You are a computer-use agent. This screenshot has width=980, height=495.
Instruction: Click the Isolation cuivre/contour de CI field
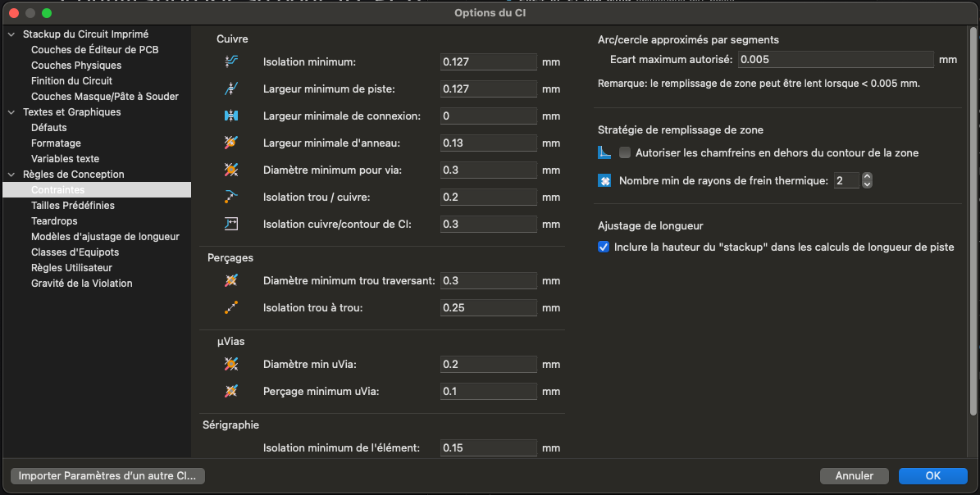(x=488, y=224)
